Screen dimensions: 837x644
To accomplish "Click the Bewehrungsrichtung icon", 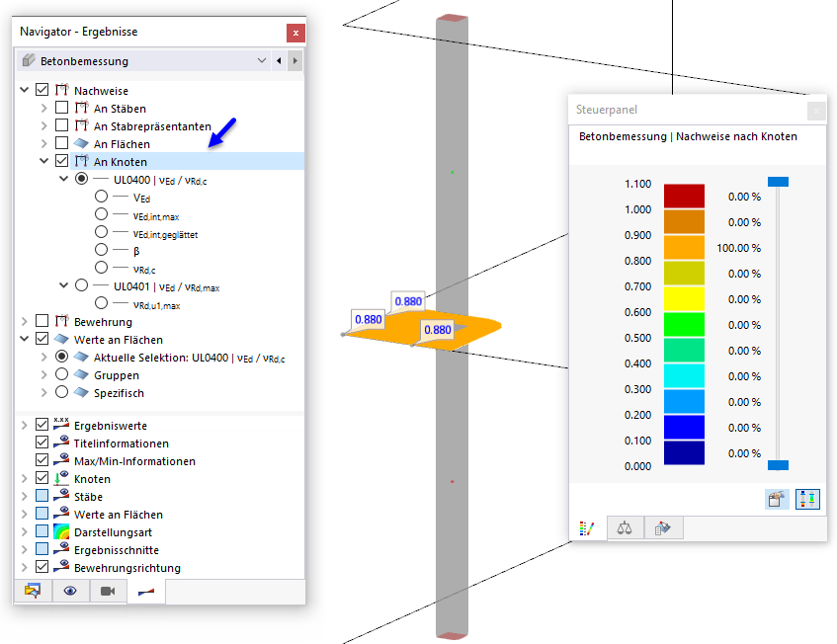I will 62,567.
